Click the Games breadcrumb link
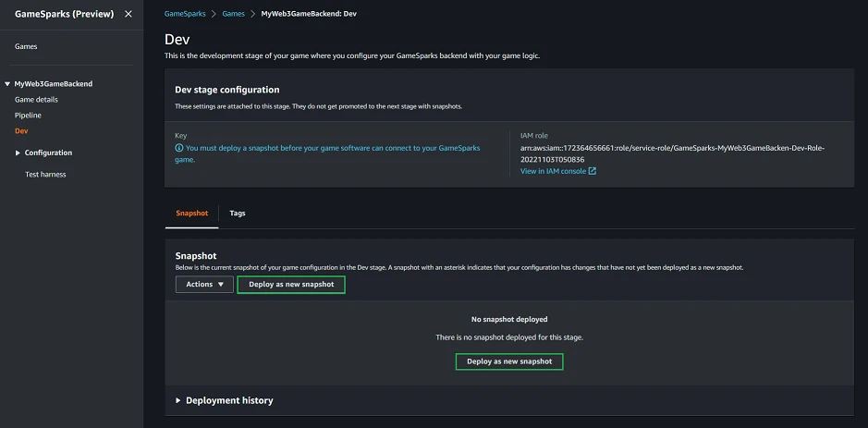Viewport: 868px width, 428px height. (x=233, y=15)
